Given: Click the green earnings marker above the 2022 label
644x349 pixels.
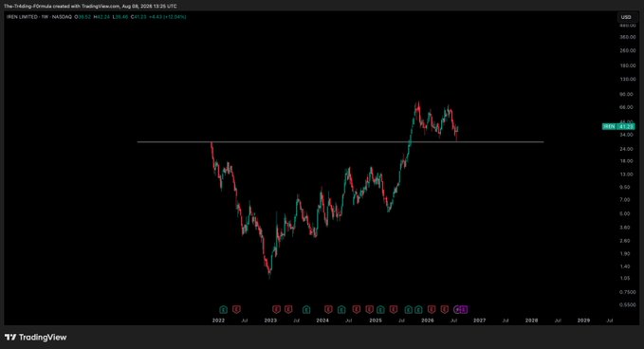Looking at the screenshot, I should click(x=223, y=309).
